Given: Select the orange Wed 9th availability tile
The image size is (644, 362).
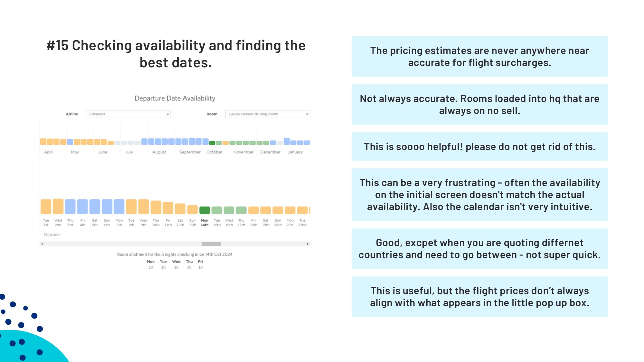Looking at the screenshot, I should click(143, 206).
